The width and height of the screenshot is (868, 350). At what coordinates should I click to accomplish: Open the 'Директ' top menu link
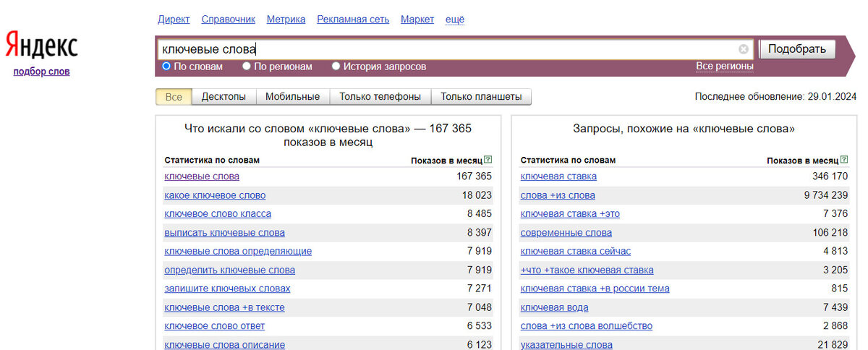click(174, 20)
